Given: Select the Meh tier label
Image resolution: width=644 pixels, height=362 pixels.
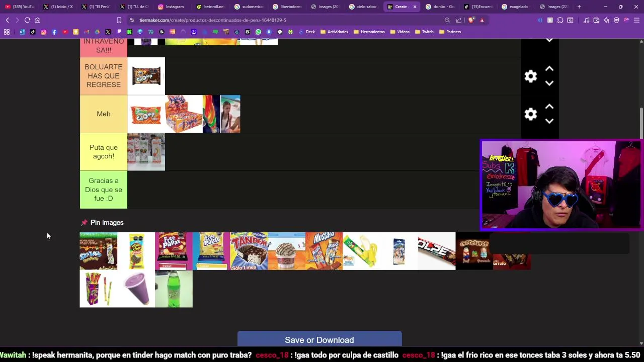Looking at the screenshot, I should [x=104, y=114].
